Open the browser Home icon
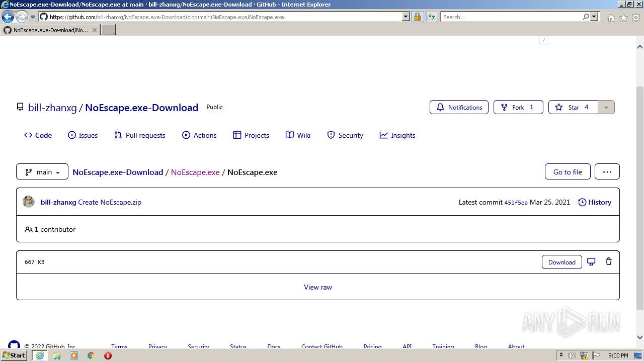The height and width of the screenshot is (362, 644). coord(611,18)
